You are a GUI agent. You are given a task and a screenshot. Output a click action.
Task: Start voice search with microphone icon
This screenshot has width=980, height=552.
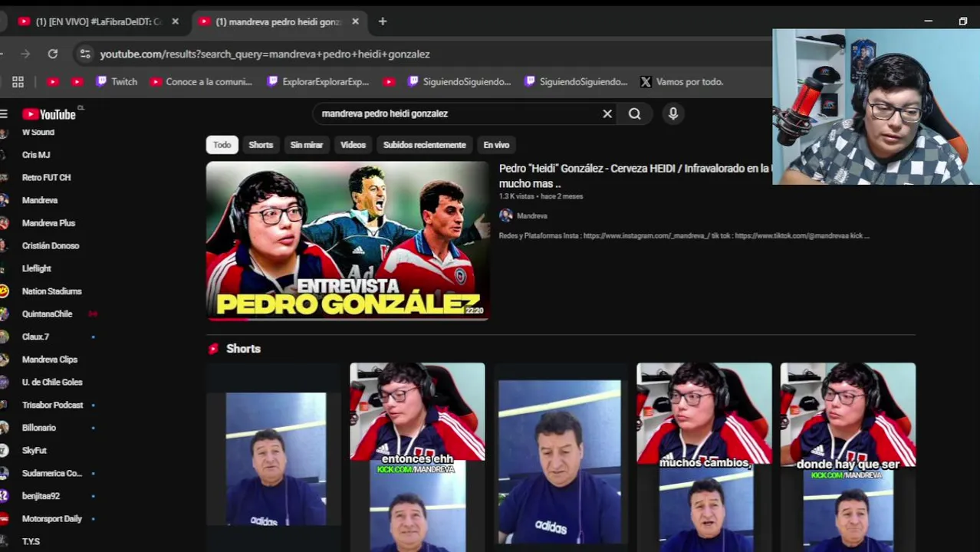click(x=673, y=113)
